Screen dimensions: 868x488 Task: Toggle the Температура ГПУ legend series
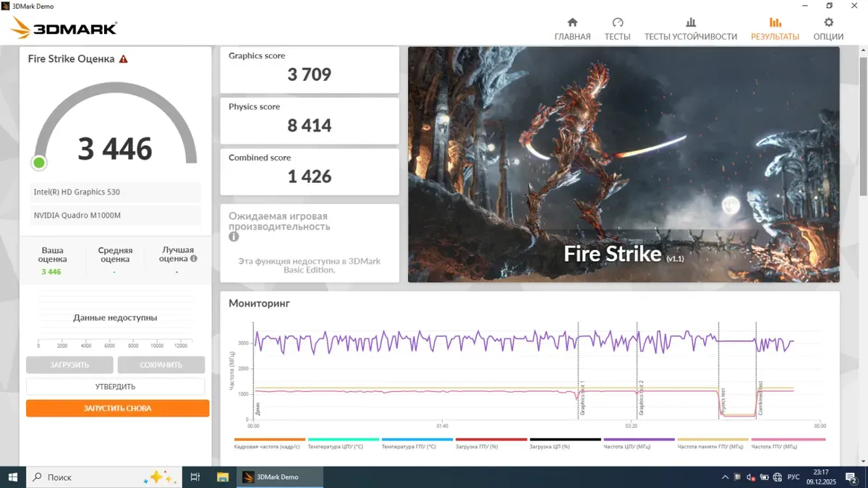(x=417, y=443)
